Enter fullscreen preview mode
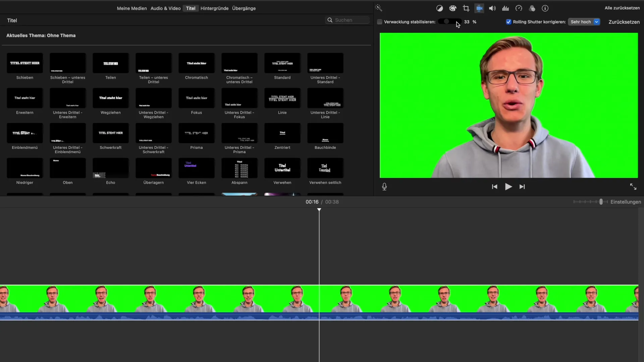Image resolution: width=644 pixels, height=362 pixels. [633, 187]
